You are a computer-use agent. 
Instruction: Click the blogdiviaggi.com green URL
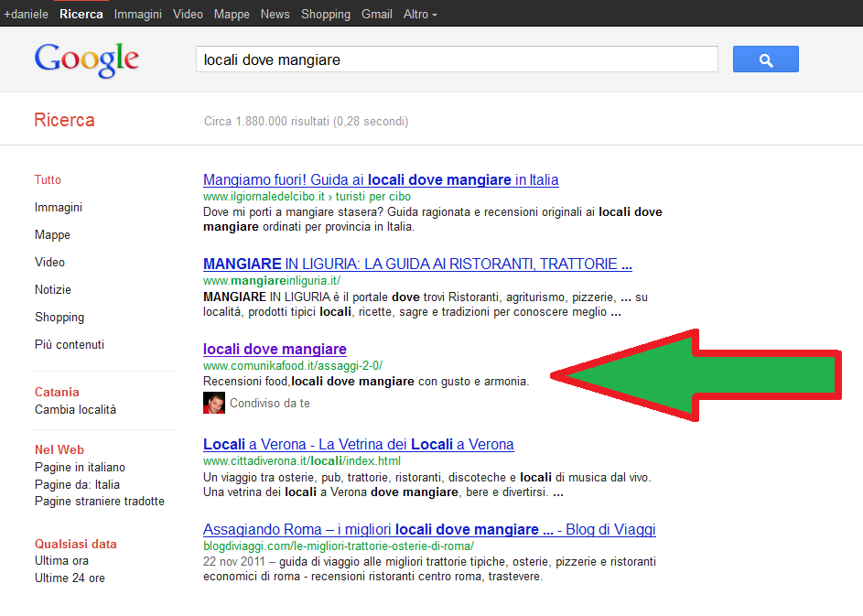339,546
